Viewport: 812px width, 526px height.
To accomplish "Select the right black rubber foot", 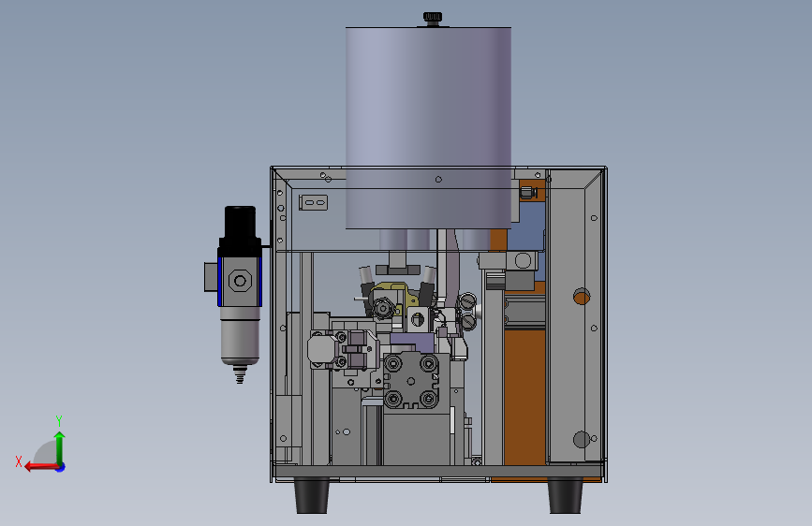I will click(x=565, y=495).
